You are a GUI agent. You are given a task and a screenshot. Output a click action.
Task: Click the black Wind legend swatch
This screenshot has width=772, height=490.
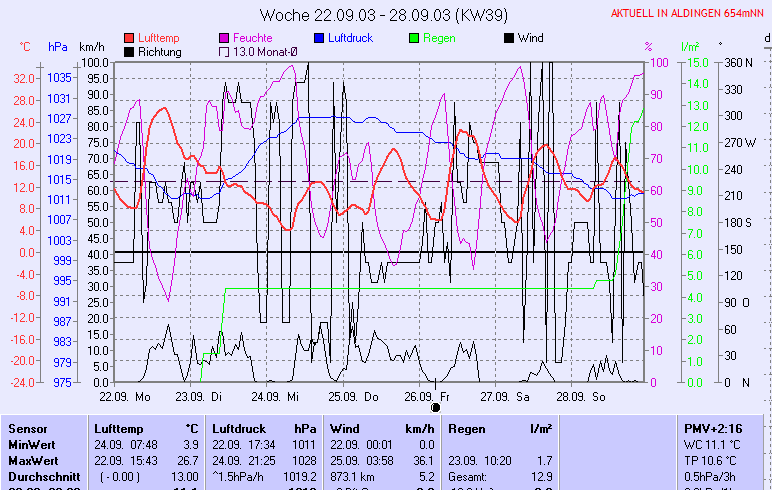click(x=509, y=38)
